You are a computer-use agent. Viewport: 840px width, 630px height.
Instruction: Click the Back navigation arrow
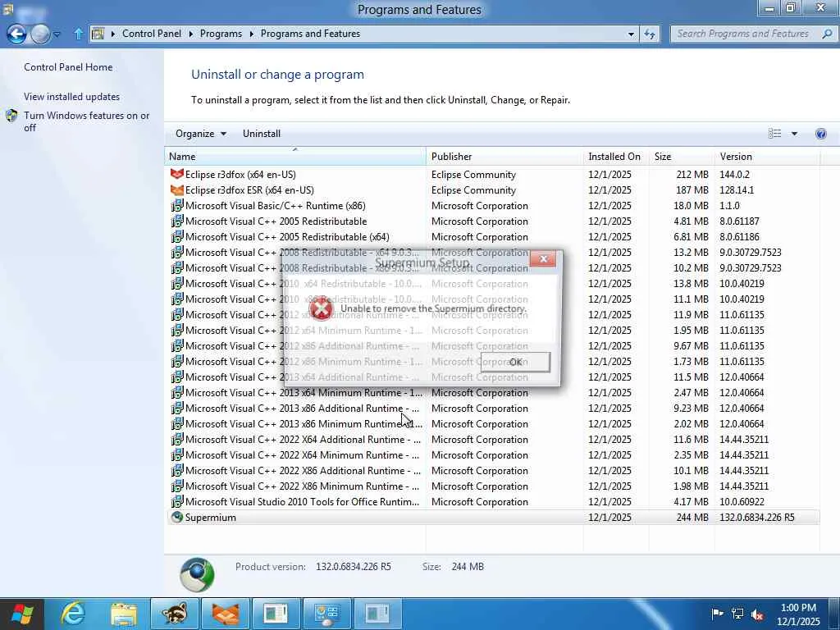(x=16, y=34)
